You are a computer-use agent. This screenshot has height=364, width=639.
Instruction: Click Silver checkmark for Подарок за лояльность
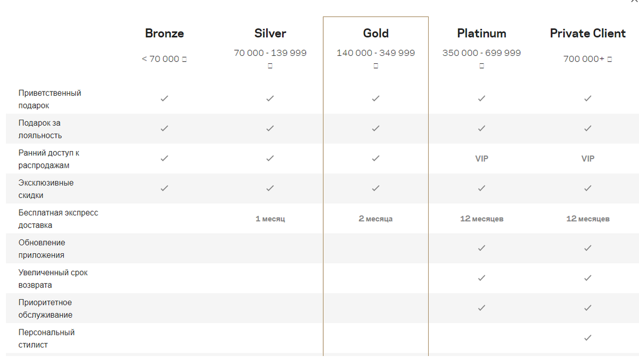[x=270, y=128]
